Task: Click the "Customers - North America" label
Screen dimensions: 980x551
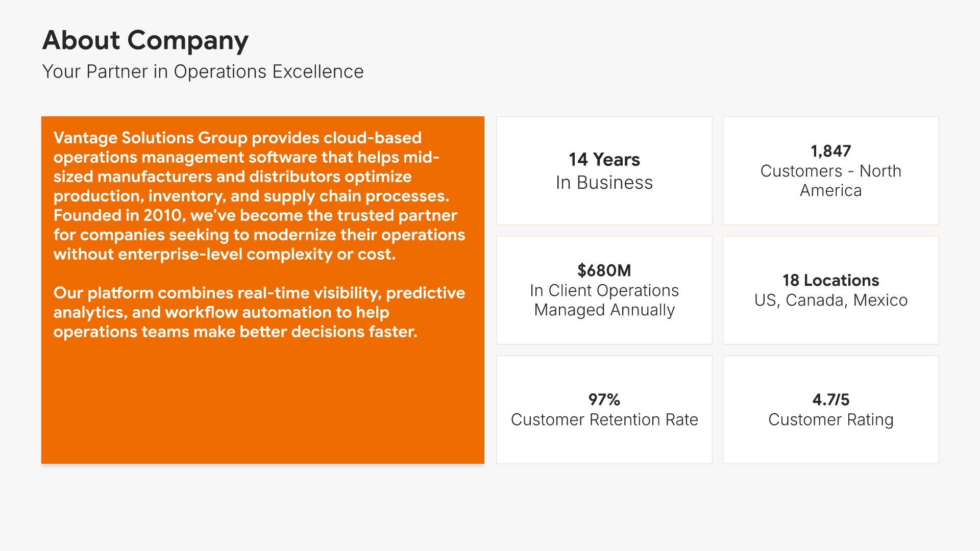Action: click(x=830, y=181)
